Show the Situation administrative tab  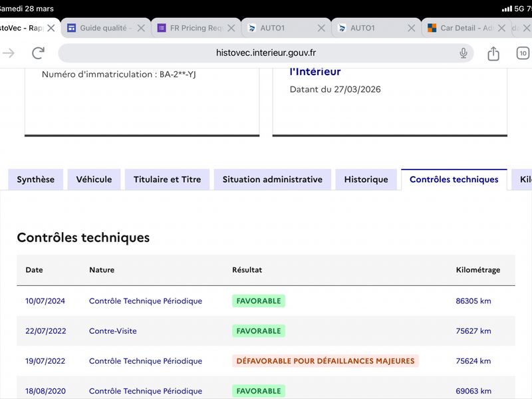tap(272, 180)
